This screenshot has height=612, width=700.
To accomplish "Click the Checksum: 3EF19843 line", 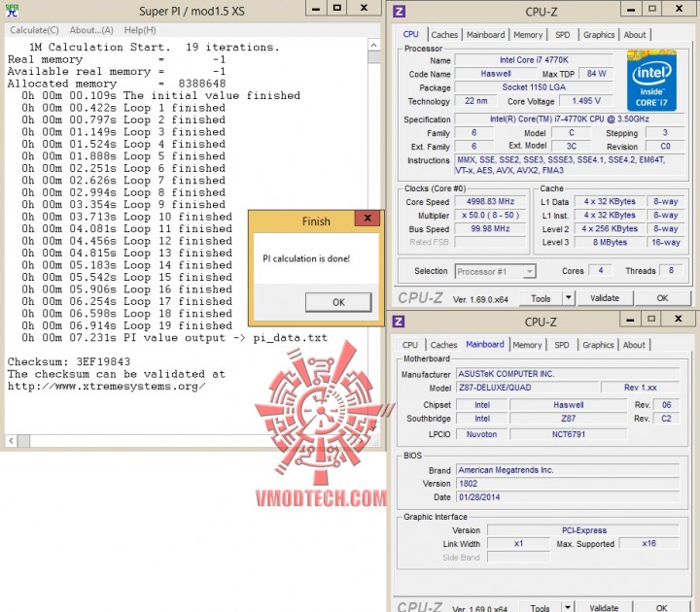I will point(69,361).
